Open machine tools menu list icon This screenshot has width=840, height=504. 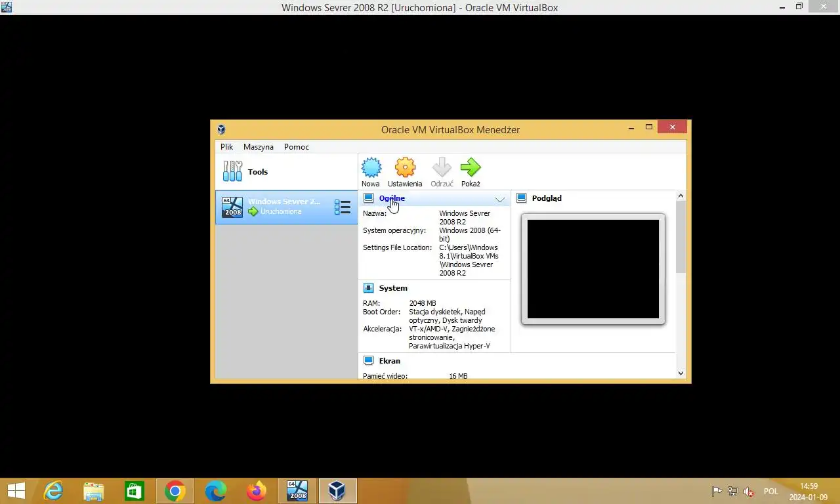(x=342, y=207)
